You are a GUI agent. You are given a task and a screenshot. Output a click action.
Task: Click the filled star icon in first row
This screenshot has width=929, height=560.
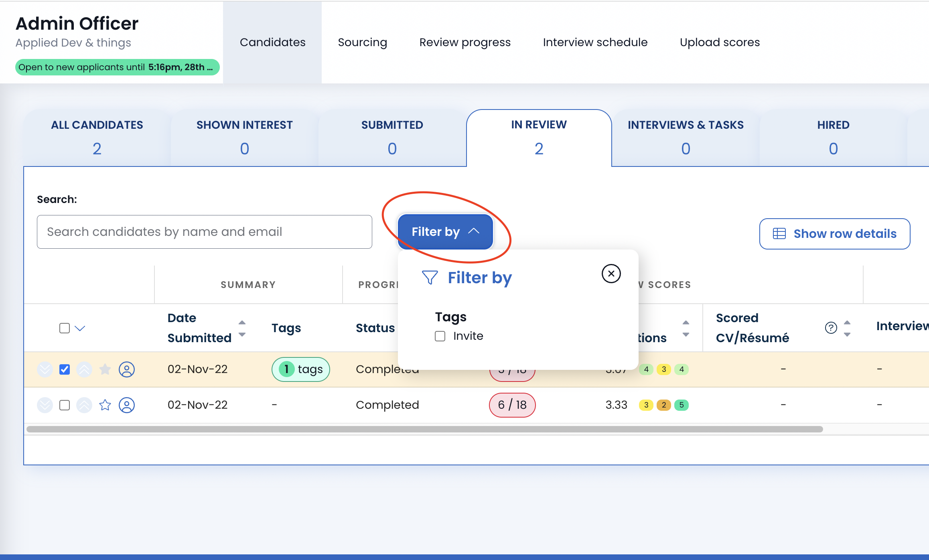[x=105, y=369]
